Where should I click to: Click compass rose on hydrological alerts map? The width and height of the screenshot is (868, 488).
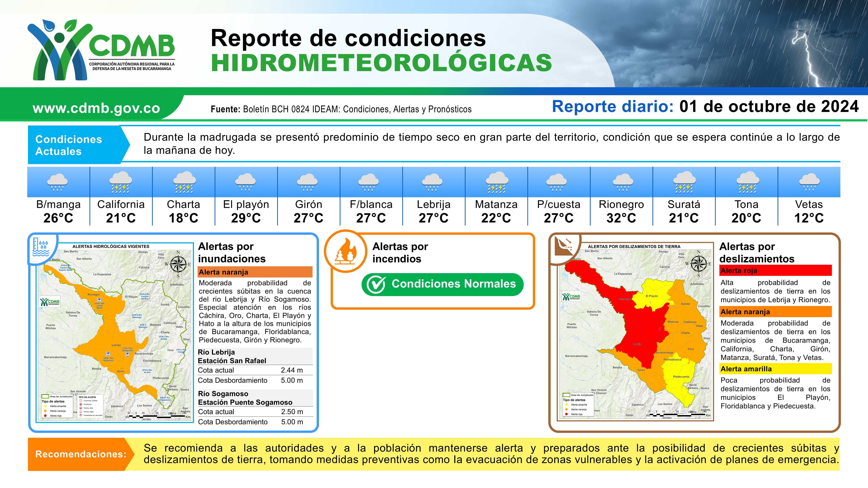[x=178, y=264]
